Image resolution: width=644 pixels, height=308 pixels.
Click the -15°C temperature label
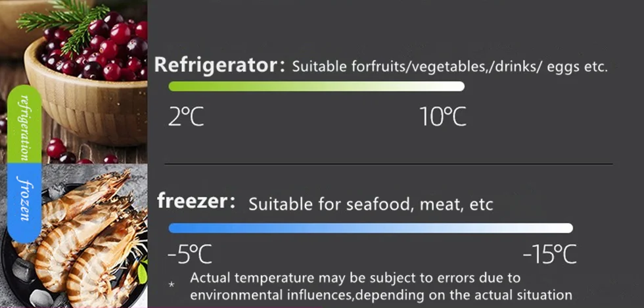coord(549,255)
